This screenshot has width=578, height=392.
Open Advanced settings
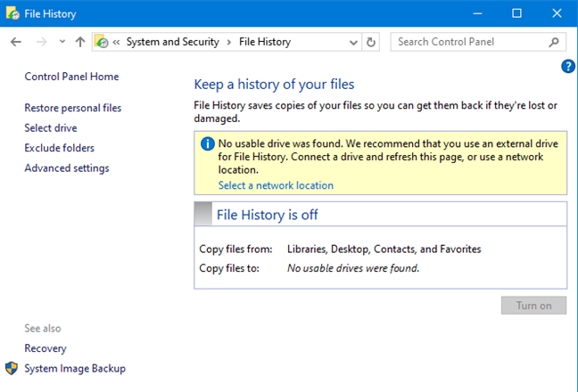click(x=67, y=168)
